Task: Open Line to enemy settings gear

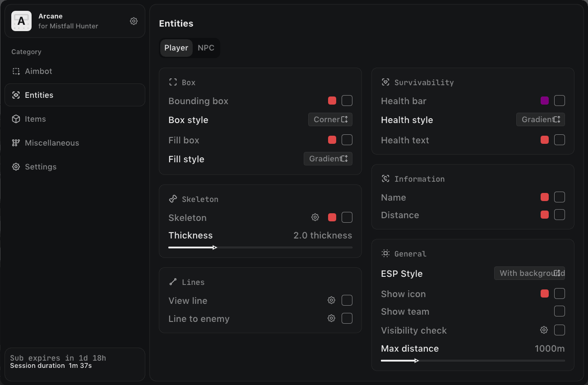Action: [331, 318]
